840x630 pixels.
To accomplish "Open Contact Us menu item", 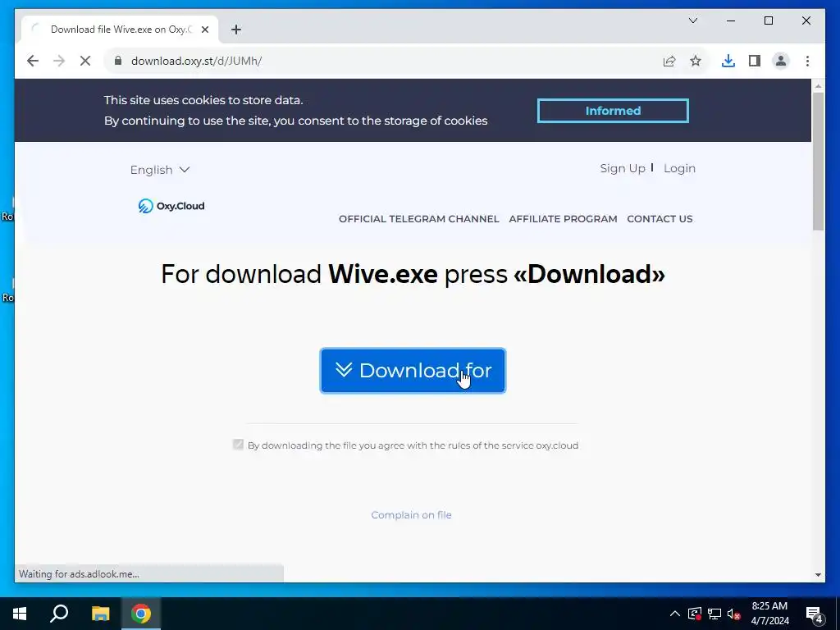I will pyautogui.click(x=660, y=218).
